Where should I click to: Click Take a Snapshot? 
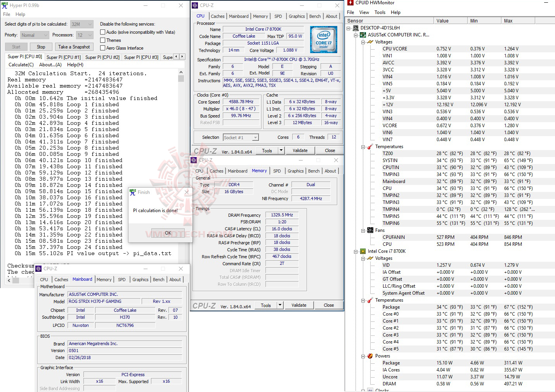coord(74,47)
